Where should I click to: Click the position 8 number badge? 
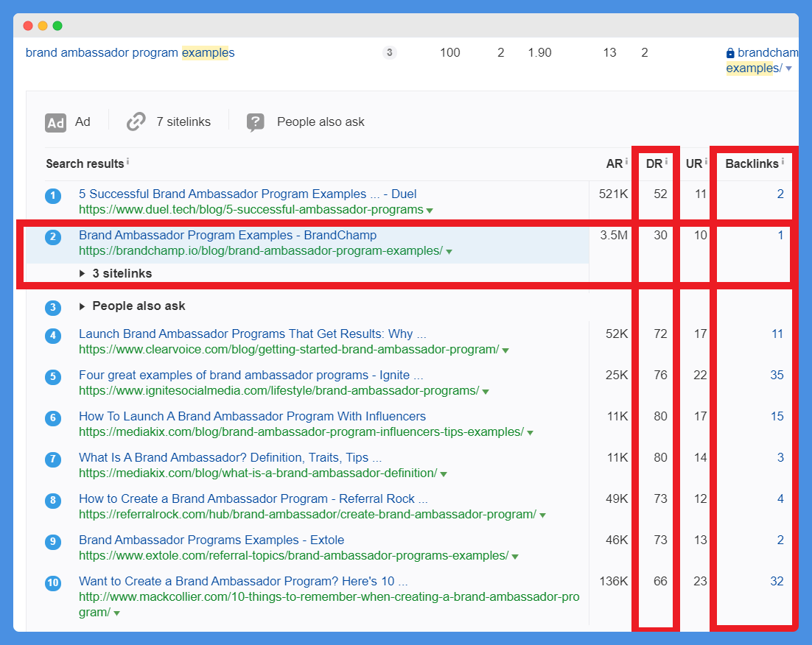[53, 501]
